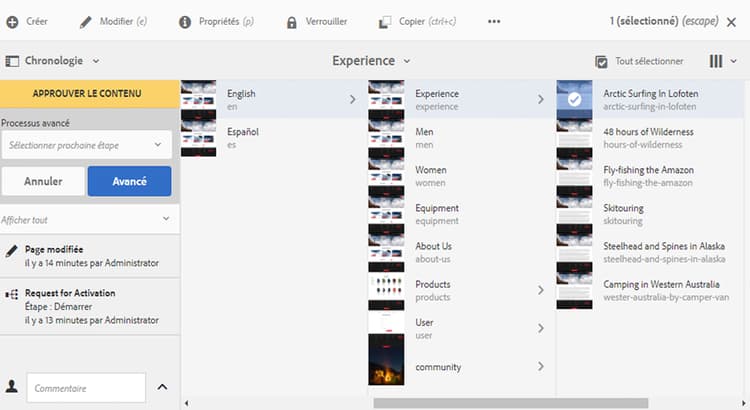
Task: Click the Tout sélectionner checkmark icon
Action: [x=601, y=62]
